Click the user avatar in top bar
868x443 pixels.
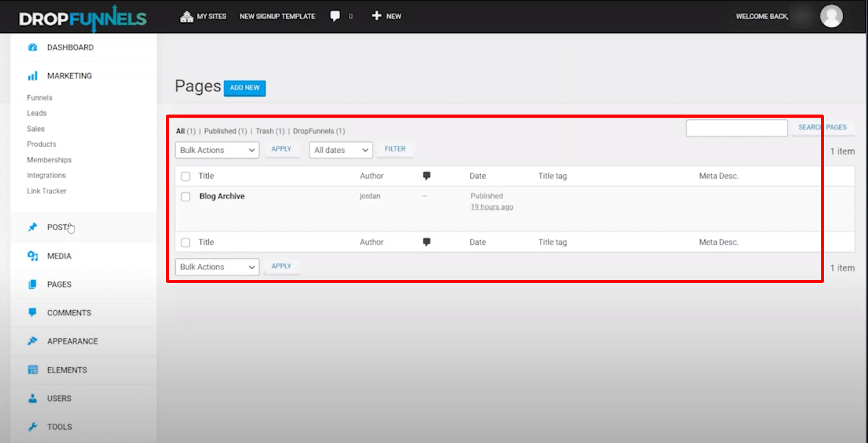click(x=831, y=16)
